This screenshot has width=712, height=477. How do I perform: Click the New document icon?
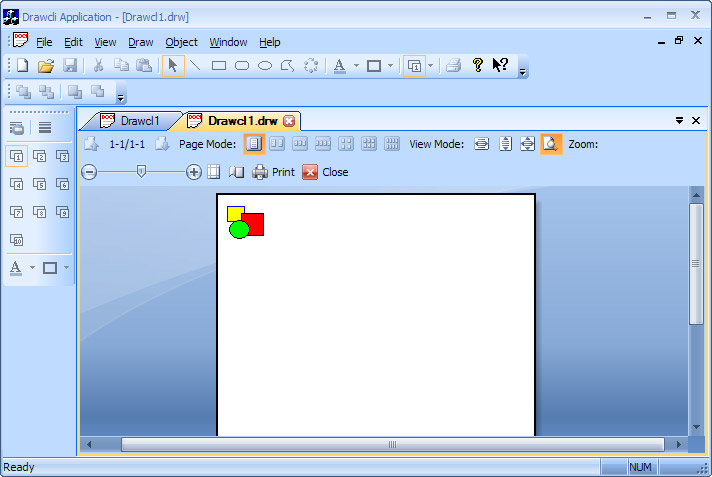point(23,65)
